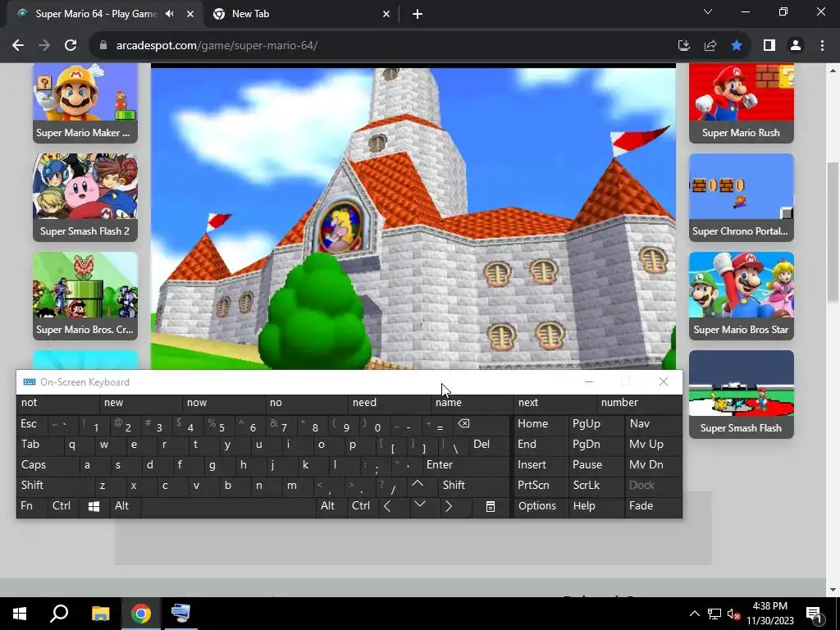Click the Super Mario 64 game canvas
Viewport: 840px width, 630px height.
(413, 217)
